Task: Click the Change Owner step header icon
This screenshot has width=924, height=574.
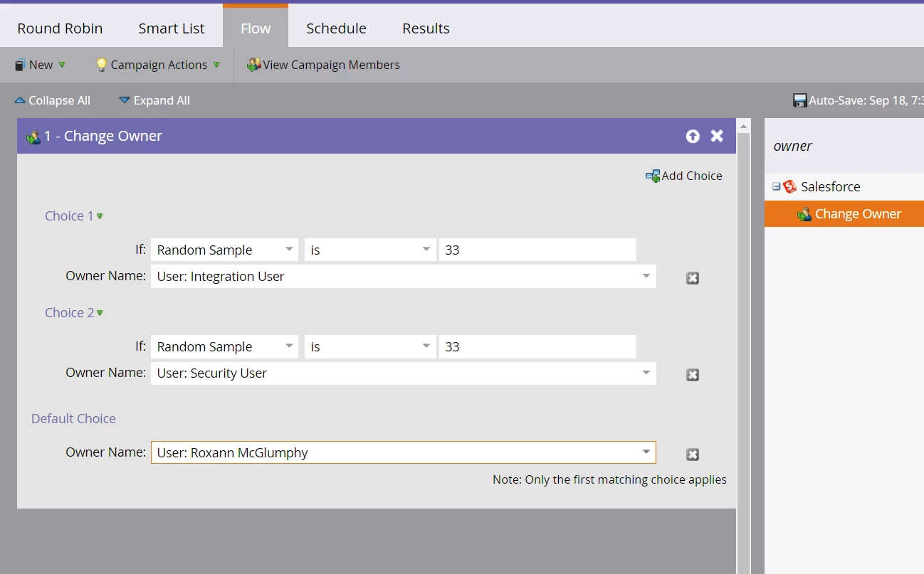Action: click(33, 137)
